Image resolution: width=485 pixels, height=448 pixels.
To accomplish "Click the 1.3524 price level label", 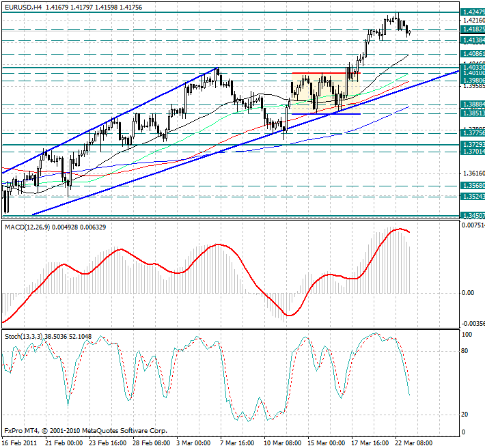I will (x=473, y=196).
